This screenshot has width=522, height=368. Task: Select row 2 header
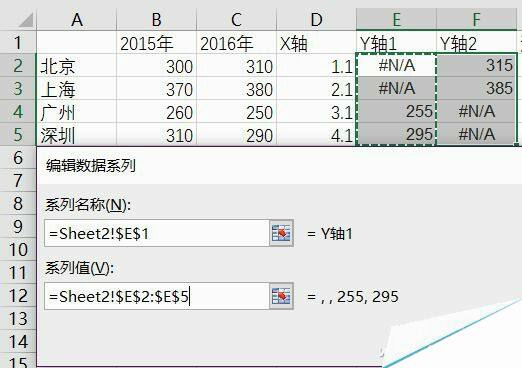[x=18, y=65]
